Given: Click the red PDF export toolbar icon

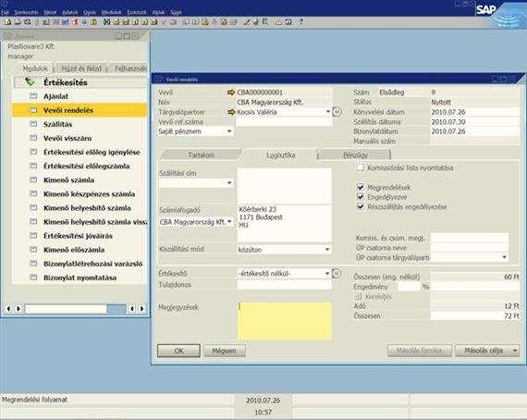Looking at the screenshot, I should (75, 22).
